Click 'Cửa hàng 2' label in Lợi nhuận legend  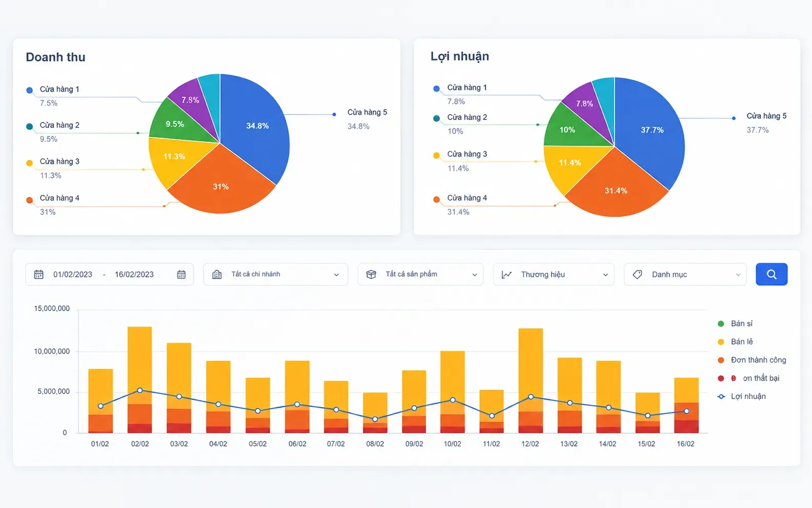pyautogui.click(x=467, y=117)
